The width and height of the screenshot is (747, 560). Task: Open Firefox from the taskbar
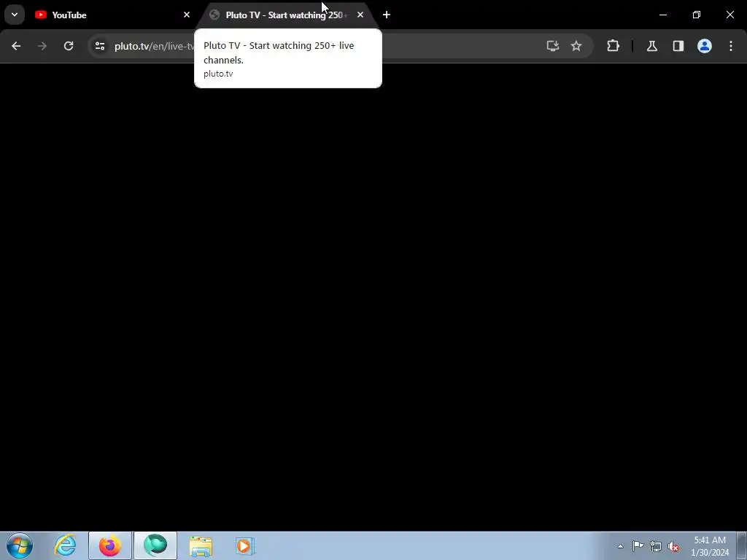tap(109, 545)
